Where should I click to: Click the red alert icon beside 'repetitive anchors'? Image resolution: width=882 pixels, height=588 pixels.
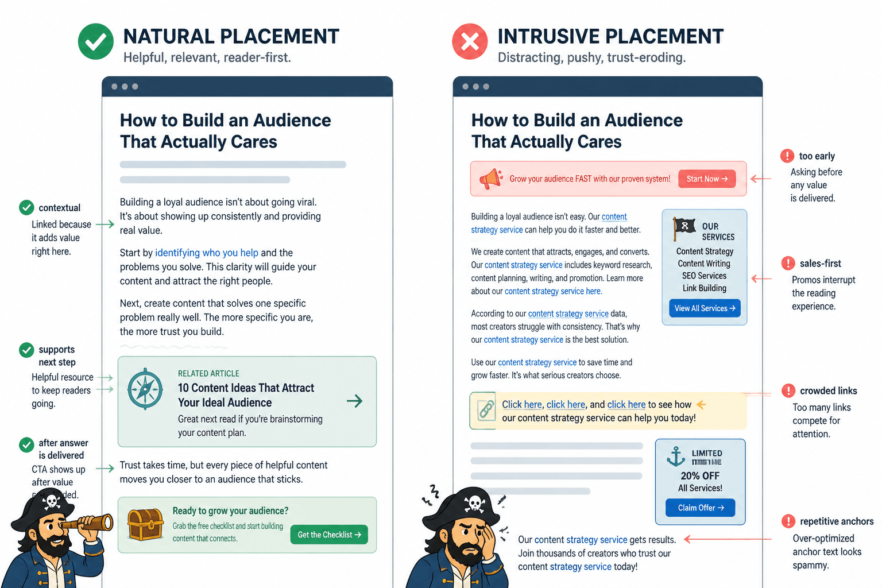point(788,521)
